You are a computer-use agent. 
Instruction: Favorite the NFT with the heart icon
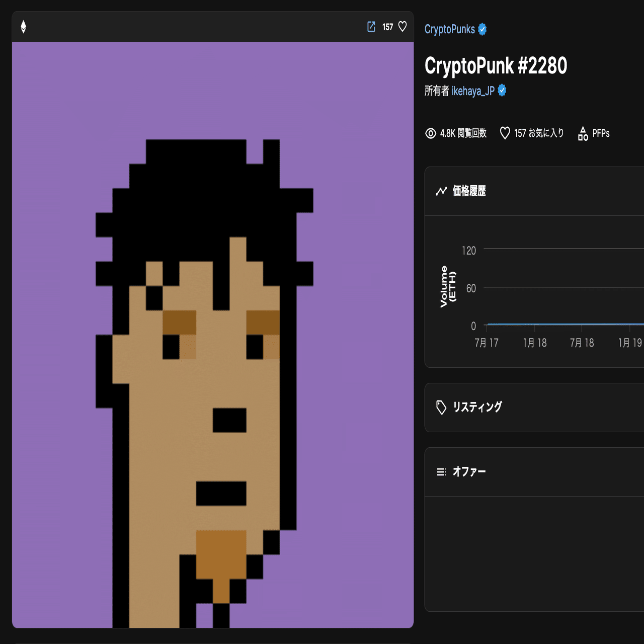coord(403,27)
